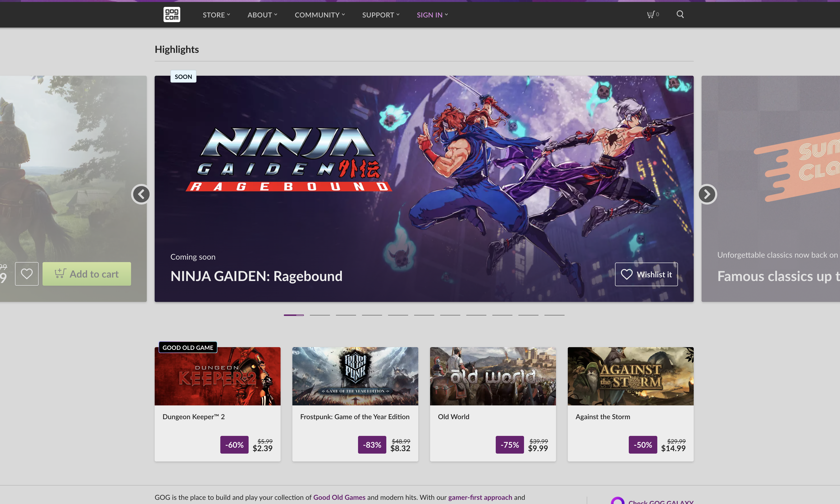Viewport: 840px width, 504px height.
Task: Open the SIGN IN dropdown
Action: (432, 15)
